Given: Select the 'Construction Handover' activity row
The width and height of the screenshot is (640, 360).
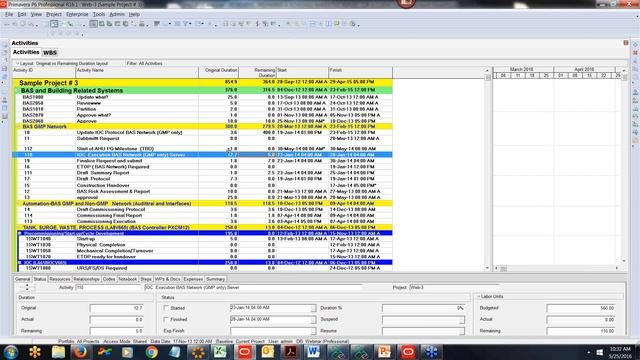Looking at the screenshot, I should 202,185.
